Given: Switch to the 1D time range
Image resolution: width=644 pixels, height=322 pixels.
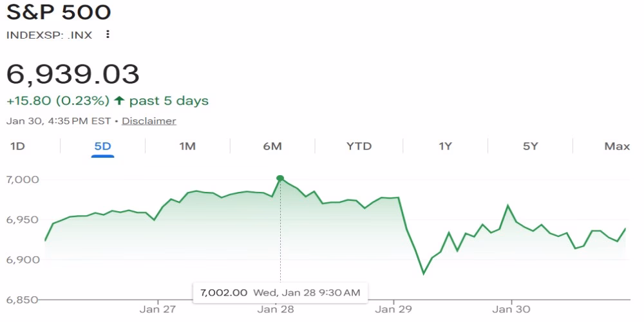Looking at the screenshot, I should point(17,146).
